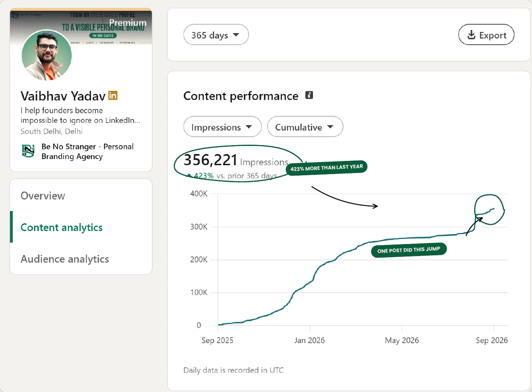The image size is (532, 392).
Task: Expand the Impressions metric dropdown
Action: [x=222, y=127]
